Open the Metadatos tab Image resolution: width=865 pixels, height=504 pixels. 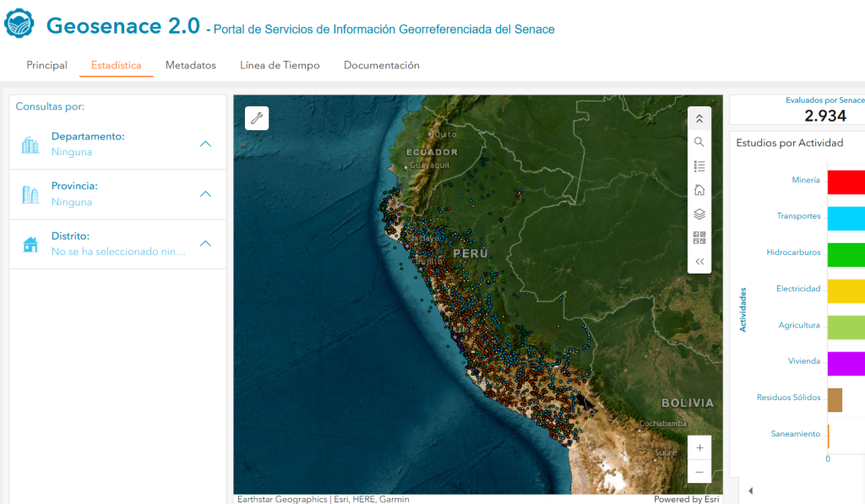coord(191,65)
